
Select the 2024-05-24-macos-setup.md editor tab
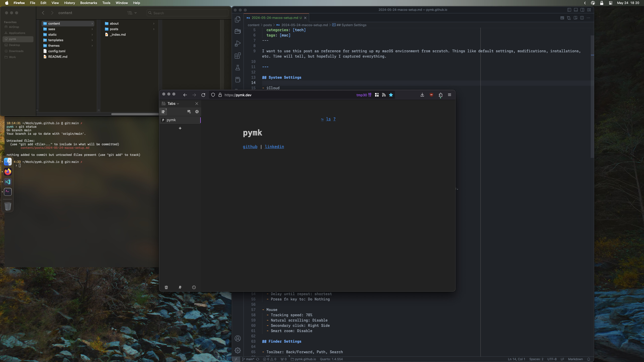(276, 18)
